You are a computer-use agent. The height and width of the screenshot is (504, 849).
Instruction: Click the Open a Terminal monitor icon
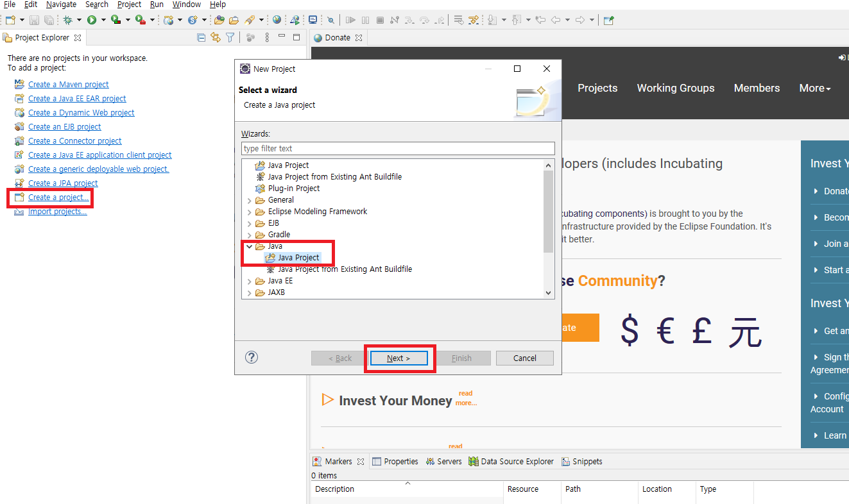(x=313, y=20)
